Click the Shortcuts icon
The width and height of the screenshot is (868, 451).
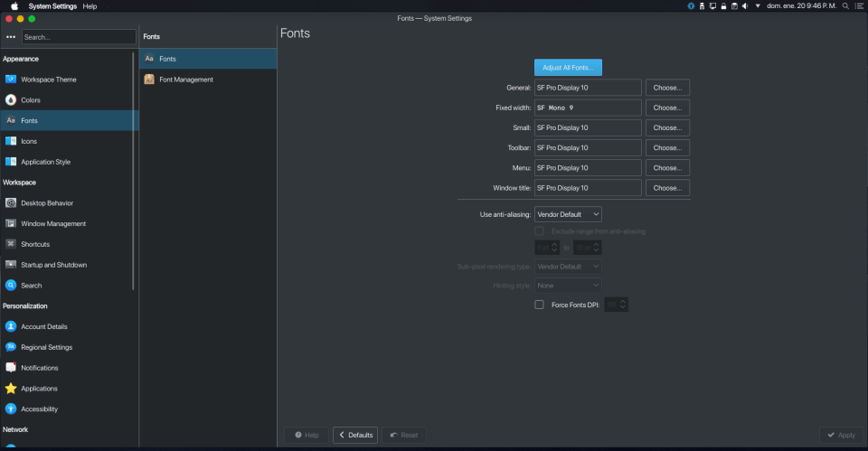(x=11, y=244)
